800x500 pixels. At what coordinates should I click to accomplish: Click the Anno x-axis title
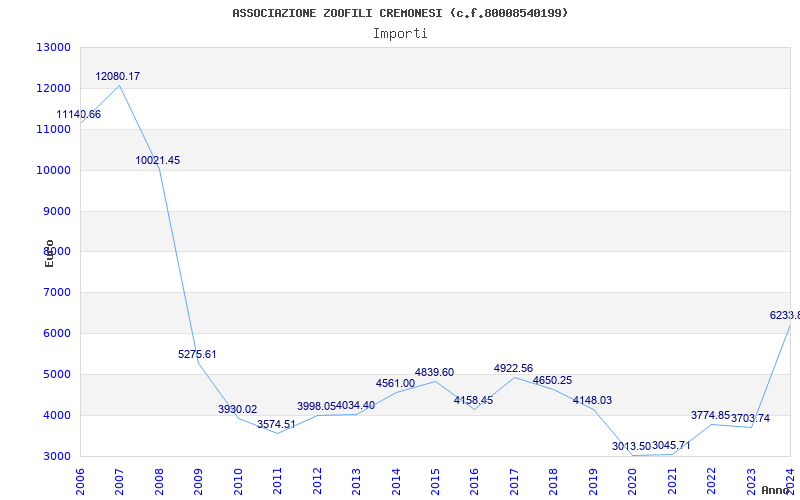[776, 490]
